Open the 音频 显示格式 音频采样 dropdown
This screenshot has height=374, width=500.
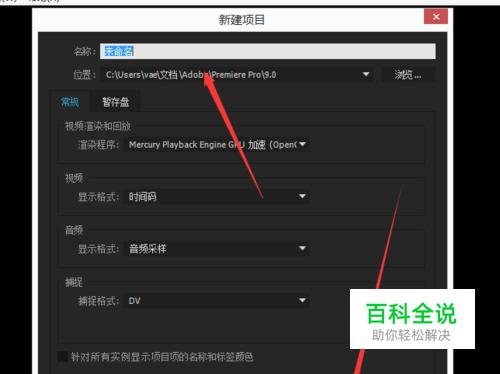(217, 249)
